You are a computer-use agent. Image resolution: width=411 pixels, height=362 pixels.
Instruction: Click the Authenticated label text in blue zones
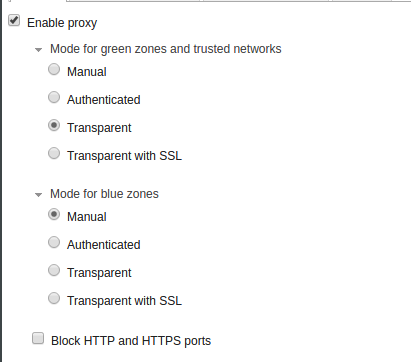[104, 245]
